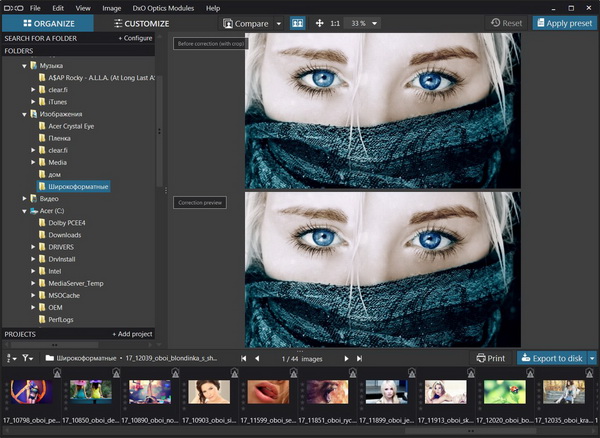Open the Export to disk dropdown arrow

[x=592, y=357]
